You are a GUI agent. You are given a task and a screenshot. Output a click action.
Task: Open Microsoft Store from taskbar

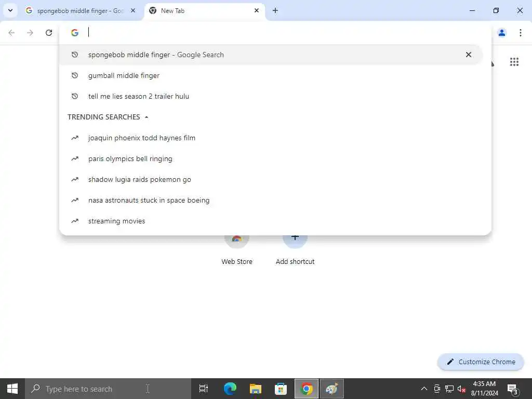pyautogui.click(x=281, y=389)
